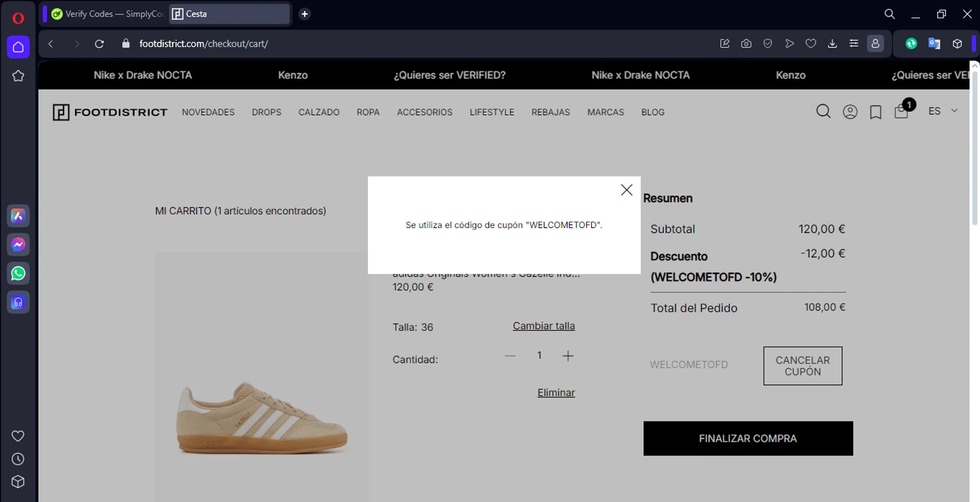Open the ROPA menu
Image resolution: width=980 pixels, height=502 pixels.
pyautogui.click(x=368, y=112)
